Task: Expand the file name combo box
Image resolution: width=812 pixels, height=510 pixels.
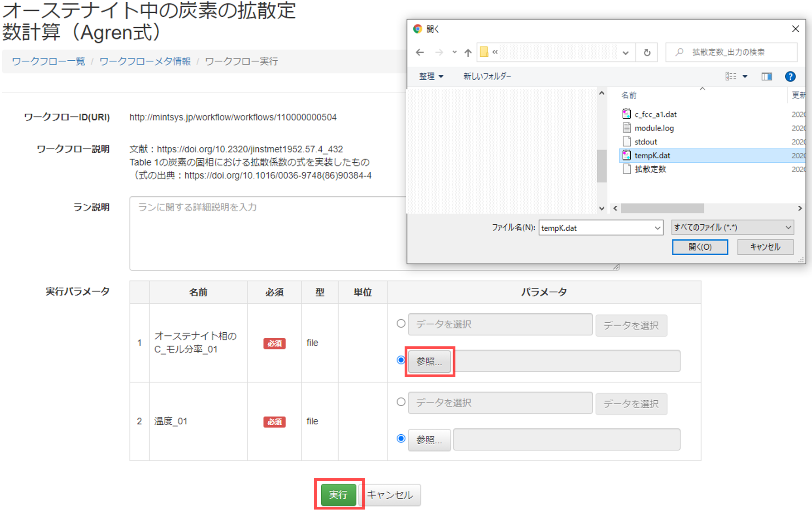Action: pyautogui.click(x=657, y=228)
